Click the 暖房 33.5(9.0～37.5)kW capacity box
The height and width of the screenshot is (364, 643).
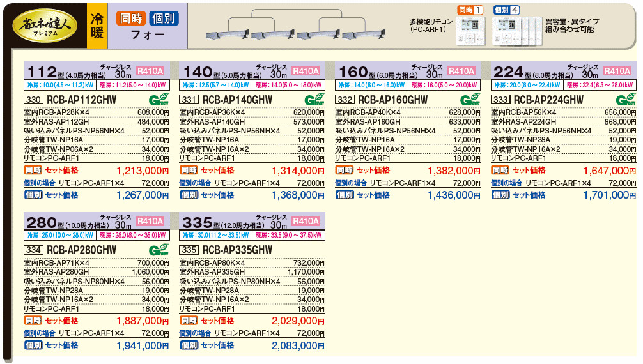click(x=289, y=235)
